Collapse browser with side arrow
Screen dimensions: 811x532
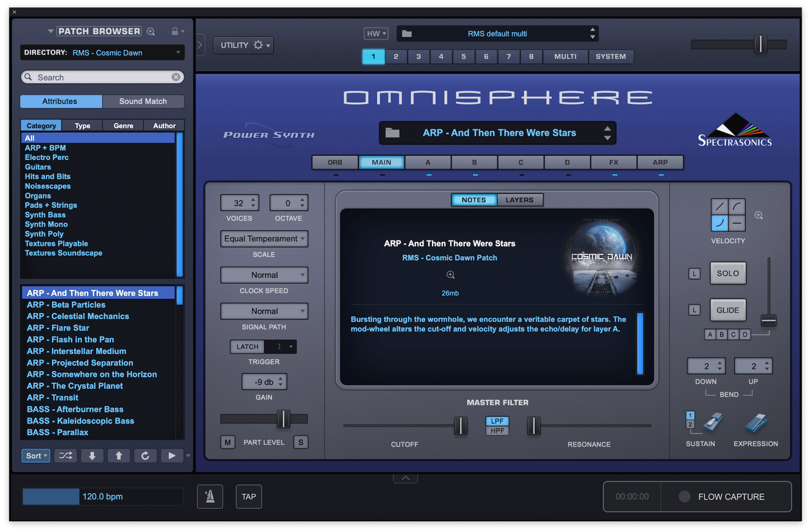pyautogui.click(x=200, y=45)
